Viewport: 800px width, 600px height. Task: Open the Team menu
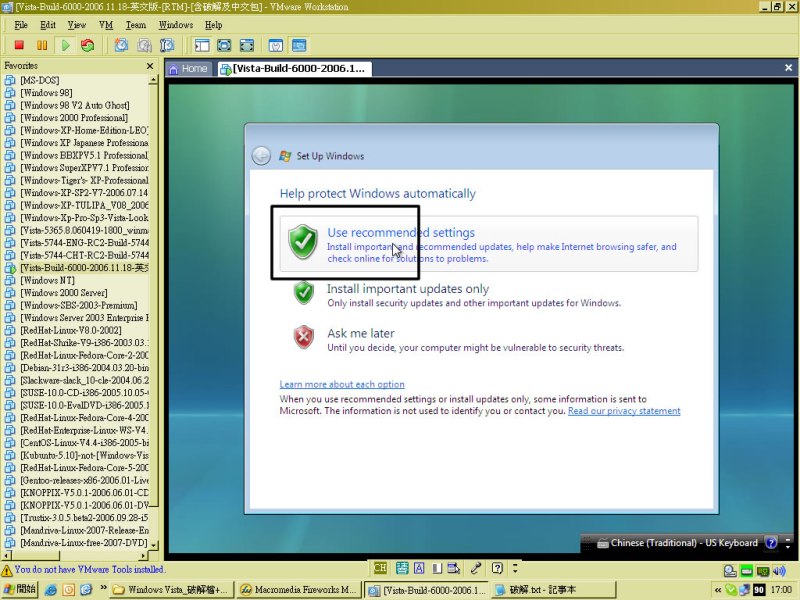[x=136, y=25]
